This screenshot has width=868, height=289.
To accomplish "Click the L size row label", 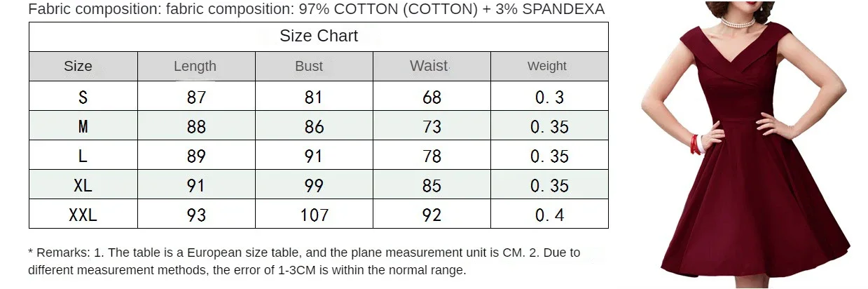I will click(x=83, y=156).
